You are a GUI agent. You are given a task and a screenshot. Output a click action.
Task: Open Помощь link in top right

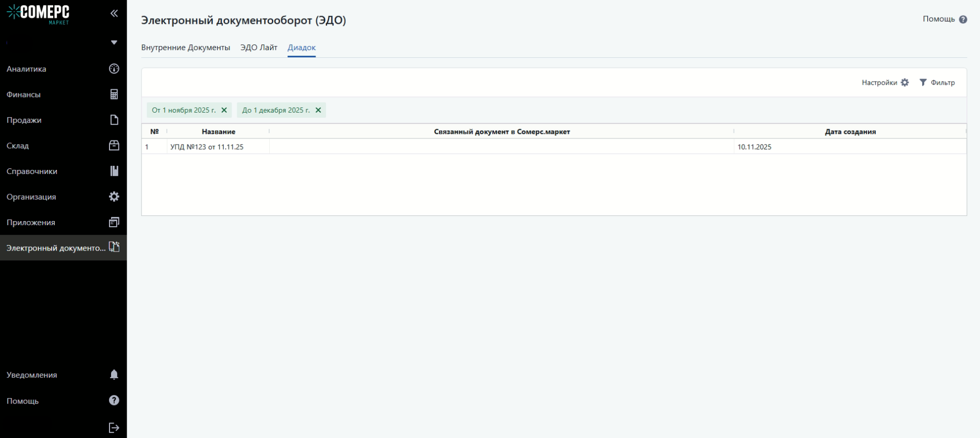944,19
